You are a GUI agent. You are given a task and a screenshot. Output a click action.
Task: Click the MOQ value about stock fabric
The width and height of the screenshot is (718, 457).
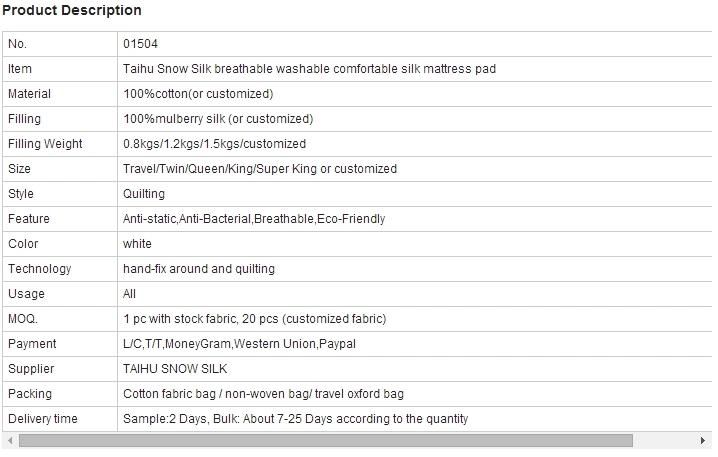[254, 319]
